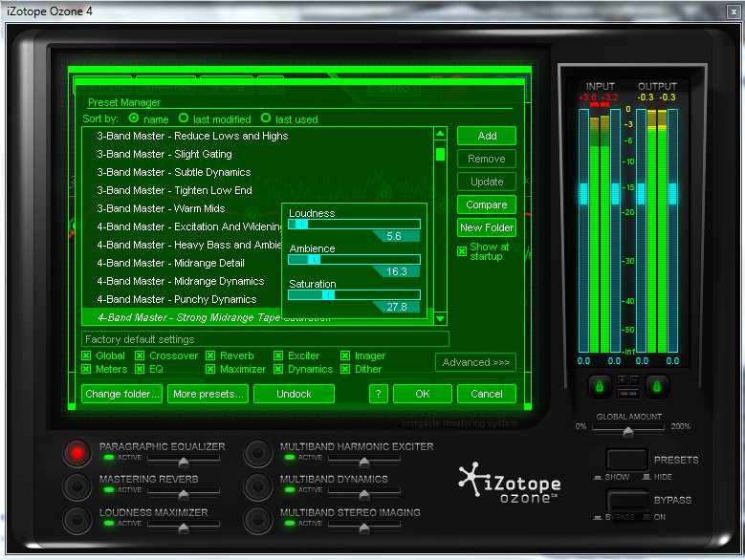The image size is (745, 560).
Task: Adjust the Saturation macro slider
Action: [354, 294]
